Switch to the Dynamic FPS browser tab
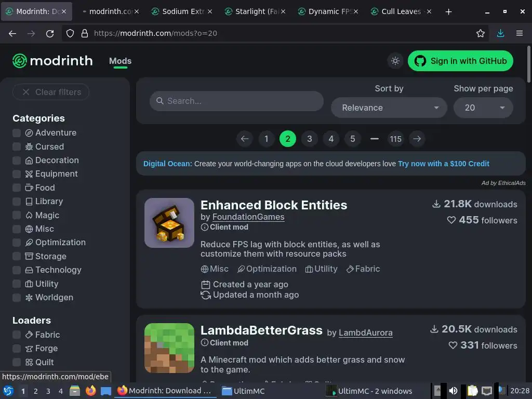Viewport: 532px width, 399px height. click(x=328, y=11)
